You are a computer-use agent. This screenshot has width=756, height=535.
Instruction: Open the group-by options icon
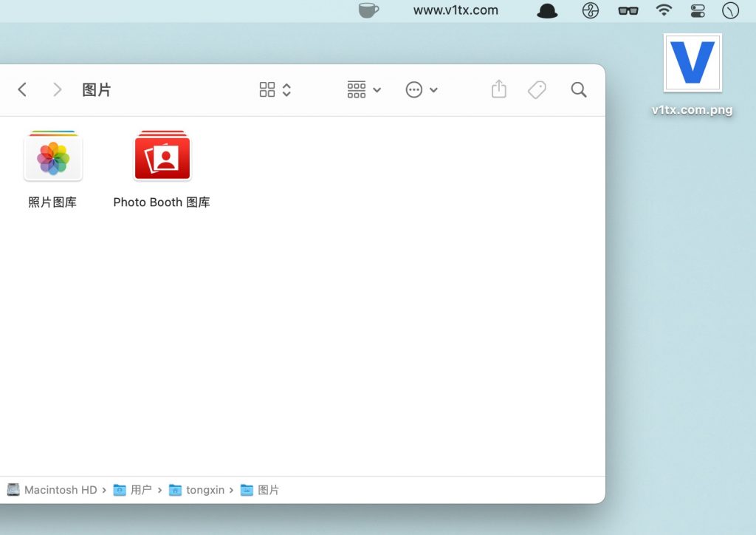(x=357, y=89)
